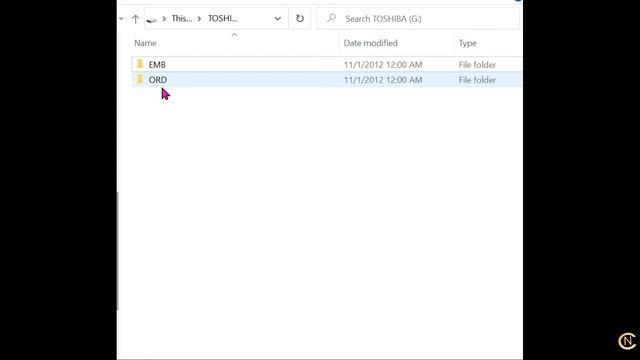This screenshot has width=640, height=360.
Task: Click the search magnifier icon
Action: coord(331,18)
